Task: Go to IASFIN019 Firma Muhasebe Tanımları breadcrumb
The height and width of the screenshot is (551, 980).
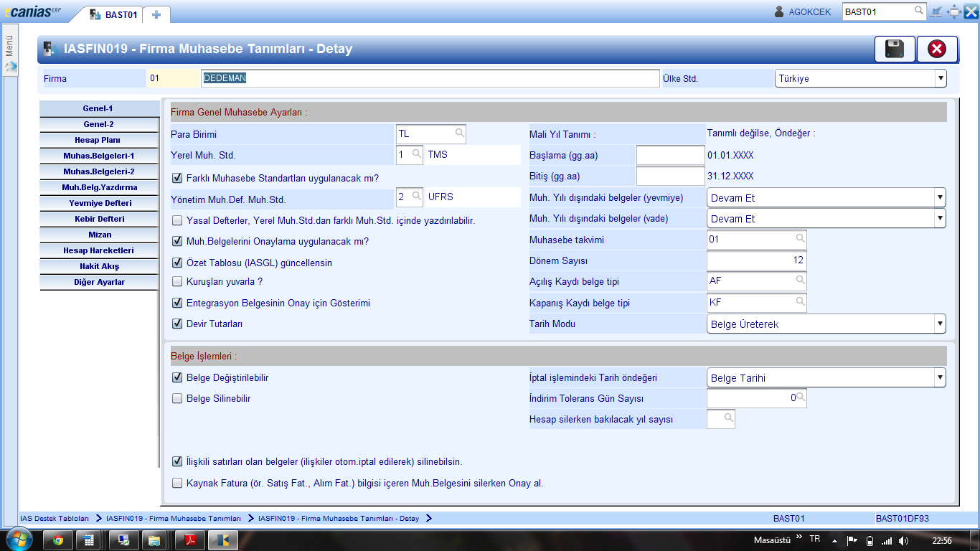Action: (x=173, y=518)
